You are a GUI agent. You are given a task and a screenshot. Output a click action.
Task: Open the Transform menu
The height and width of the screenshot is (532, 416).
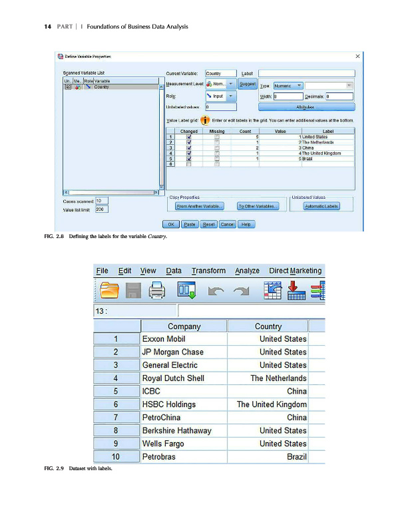pyautogui.click(x=208, y=271)
